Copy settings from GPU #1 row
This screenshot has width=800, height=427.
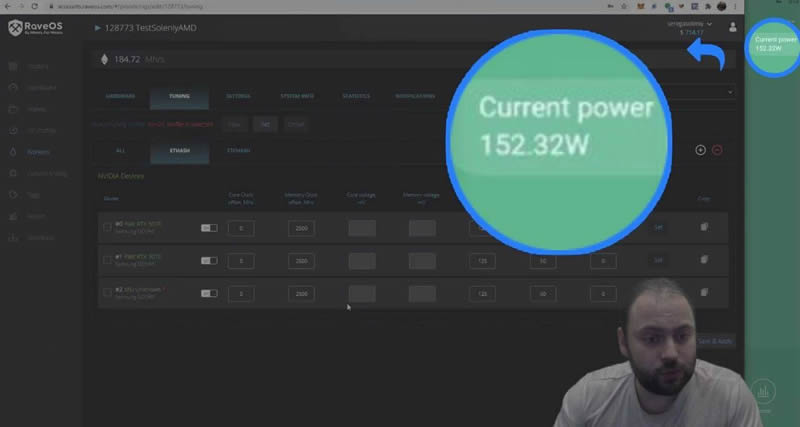click(x=704, y=260)
